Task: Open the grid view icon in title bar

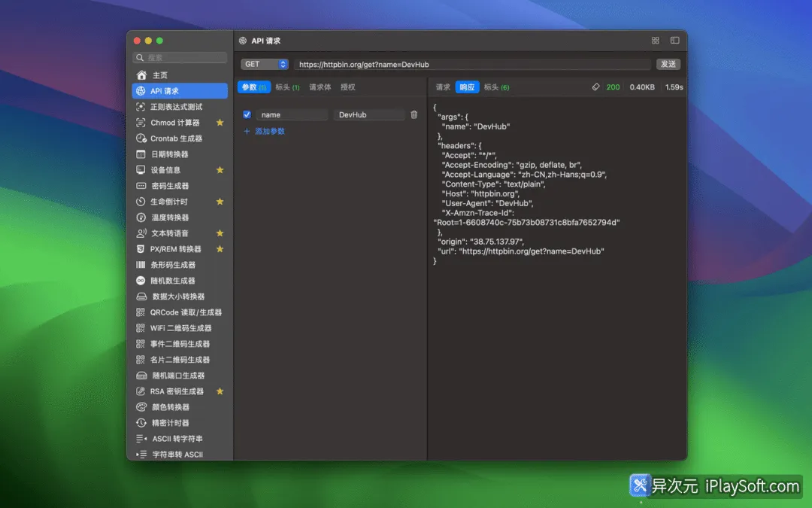Action: (x=655, y=41)
